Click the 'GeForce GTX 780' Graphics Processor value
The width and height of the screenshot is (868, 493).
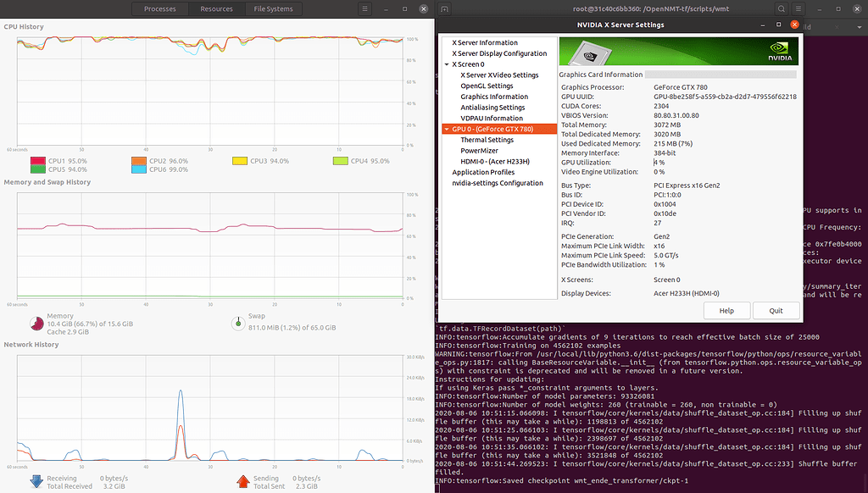click(681, 87)
